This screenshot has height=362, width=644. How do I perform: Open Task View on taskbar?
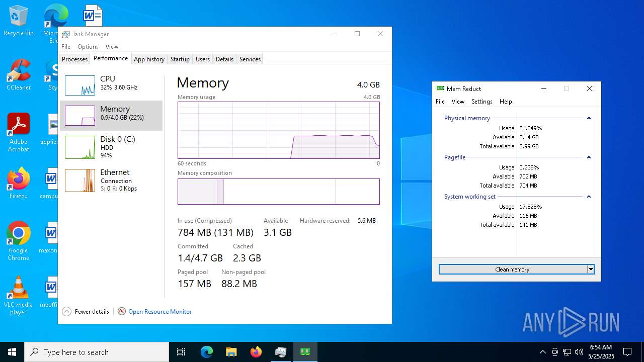181,352
